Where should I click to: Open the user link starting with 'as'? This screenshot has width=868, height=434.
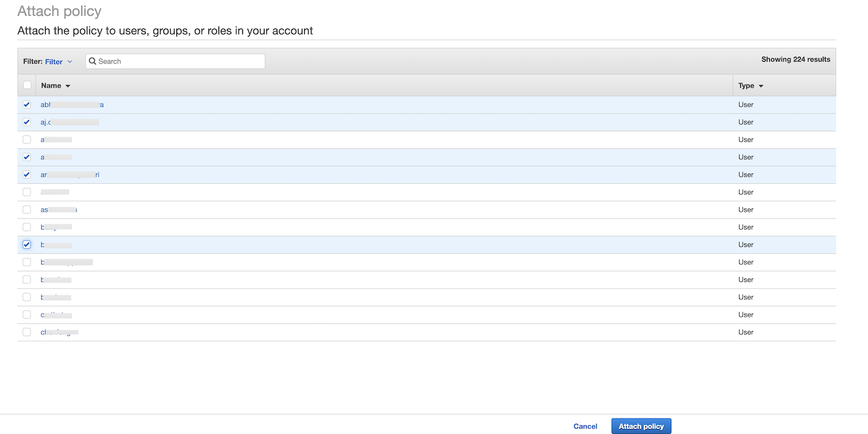pyautogui.click(x=59, y=210)
